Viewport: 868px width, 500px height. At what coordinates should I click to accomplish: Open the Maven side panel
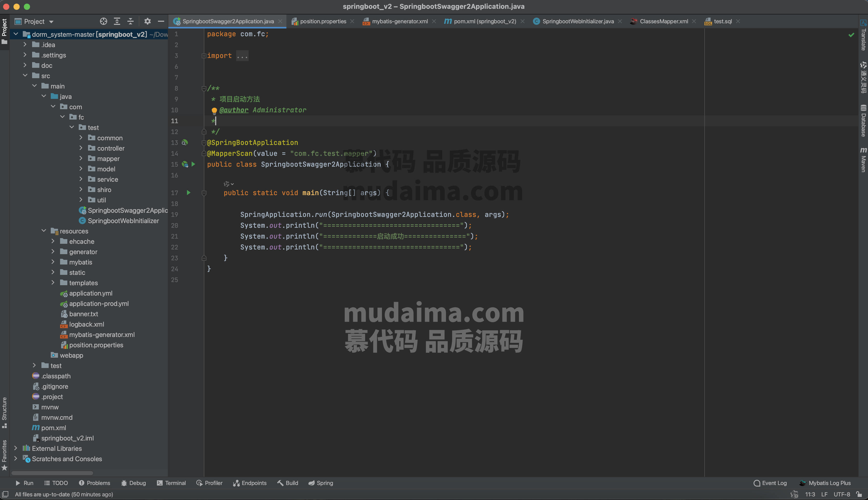[863, 160]
